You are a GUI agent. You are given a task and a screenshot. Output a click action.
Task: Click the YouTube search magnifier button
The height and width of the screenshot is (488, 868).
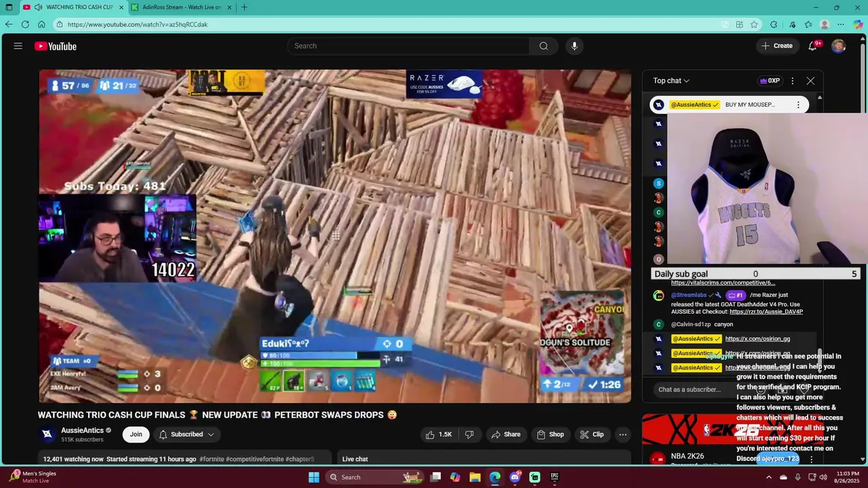click(x=543, y=46)
